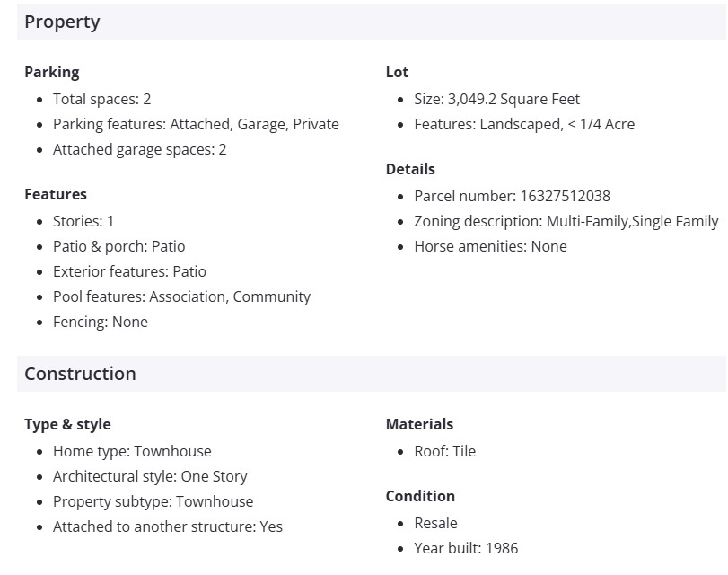Click the Parking features: Attached, Garage, Private text

click(x=196, y=124)
